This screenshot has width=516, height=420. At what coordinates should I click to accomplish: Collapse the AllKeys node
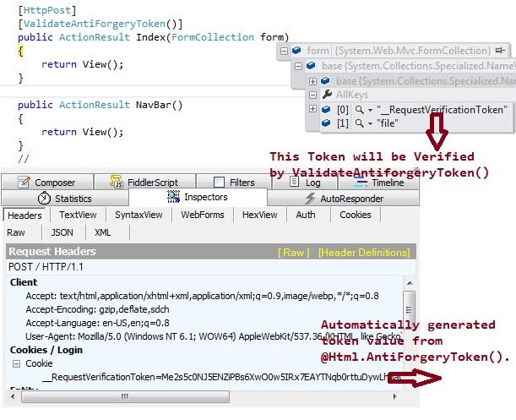pos(312,95)
